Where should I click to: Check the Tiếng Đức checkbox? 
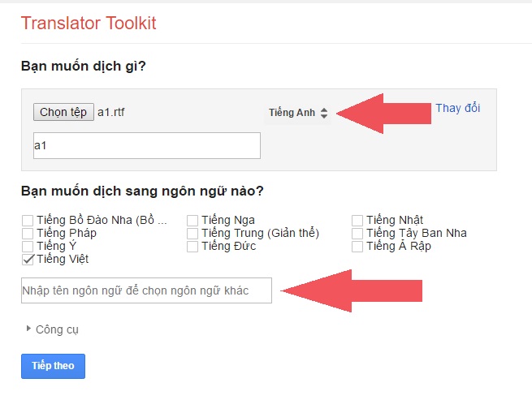click(192, 247)
